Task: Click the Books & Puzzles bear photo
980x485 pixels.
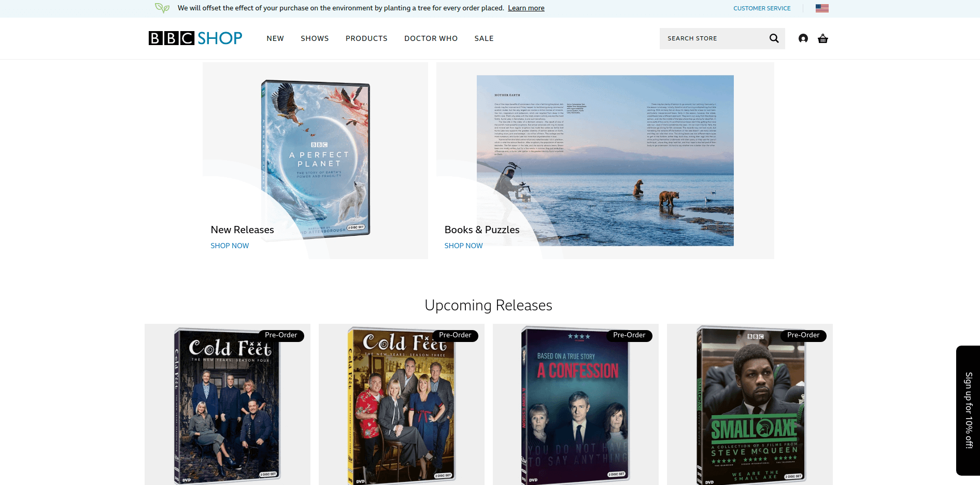Action: [x=605, y=161]
